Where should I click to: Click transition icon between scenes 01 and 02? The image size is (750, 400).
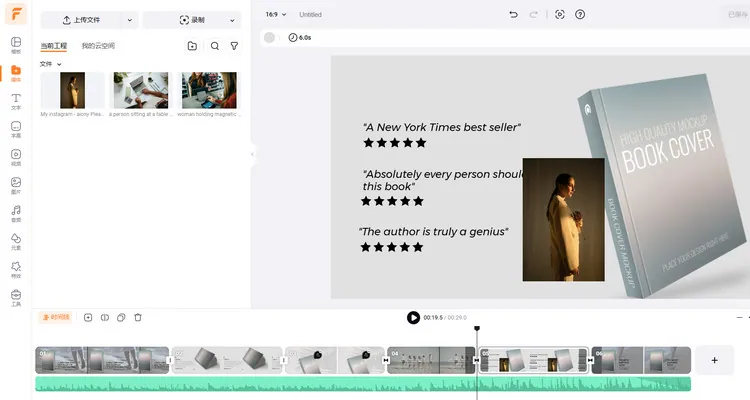(170, 360)
